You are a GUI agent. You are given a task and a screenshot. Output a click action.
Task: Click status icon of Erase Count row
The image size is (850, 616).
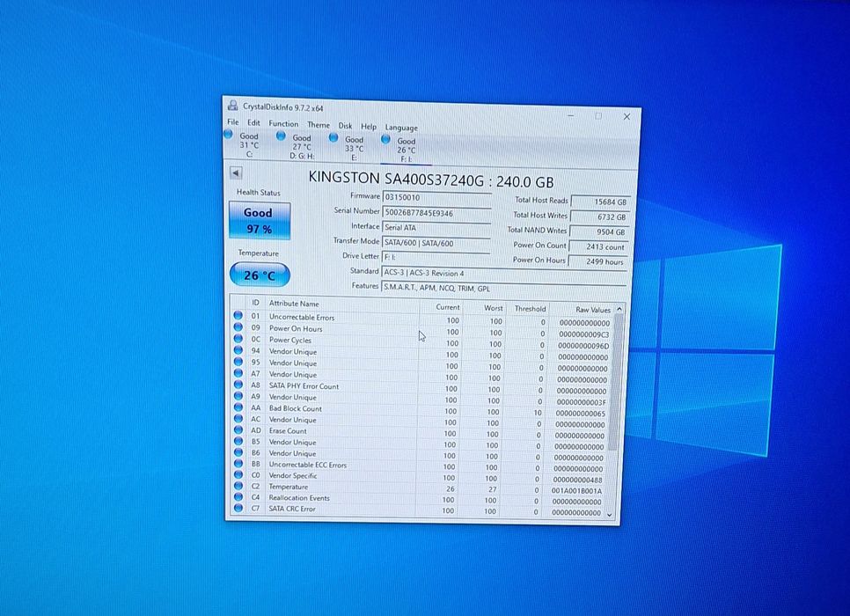238,429
